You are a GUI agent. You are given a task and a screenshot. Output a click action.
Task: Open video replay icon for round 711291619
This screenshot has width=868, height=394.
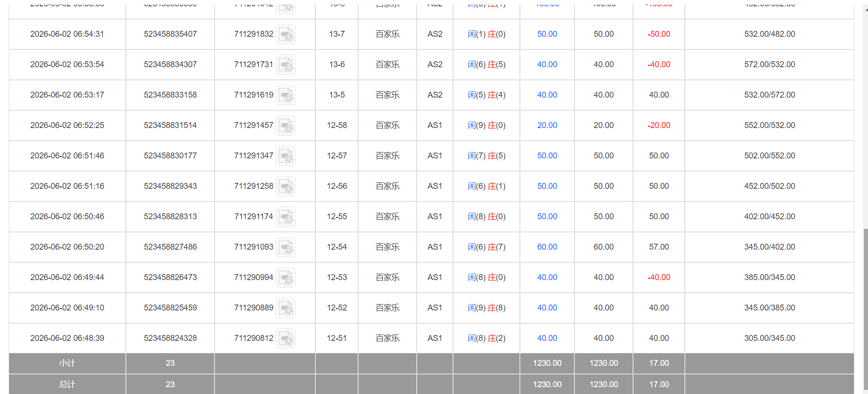[286, 95]
